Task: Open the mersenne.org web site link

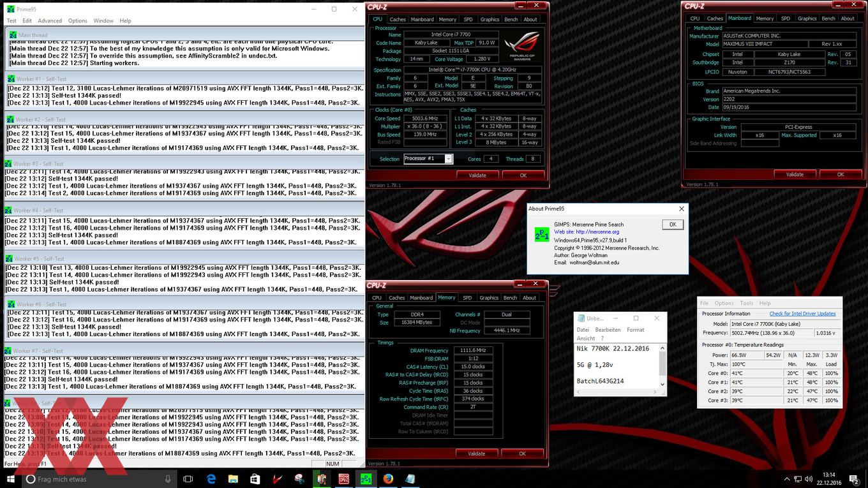Action: pos(597,232)
